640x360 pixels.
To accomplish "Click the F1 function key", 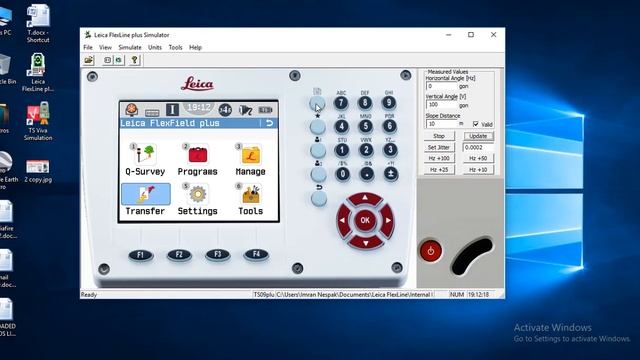I will pyautogui.click(x=141, y=255).
